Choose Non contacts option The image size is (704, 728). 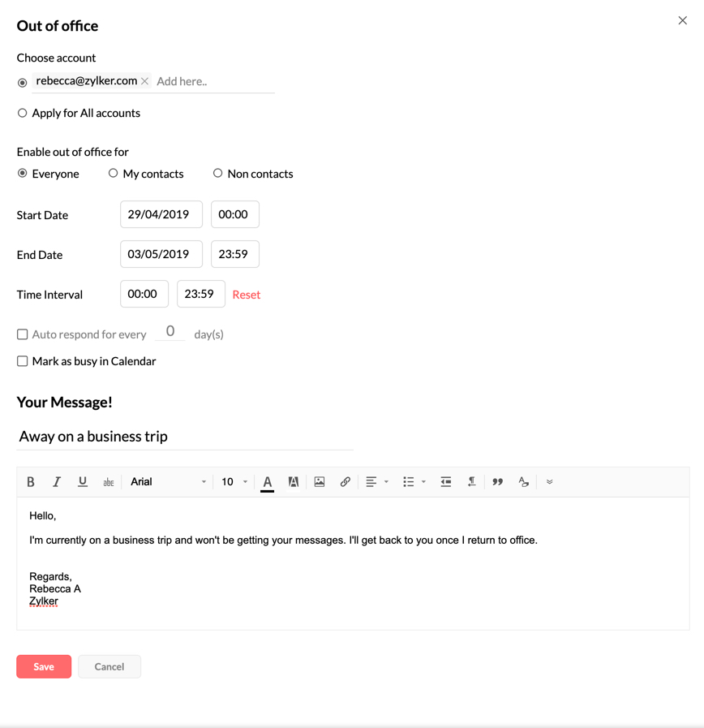tap(217, 173)
